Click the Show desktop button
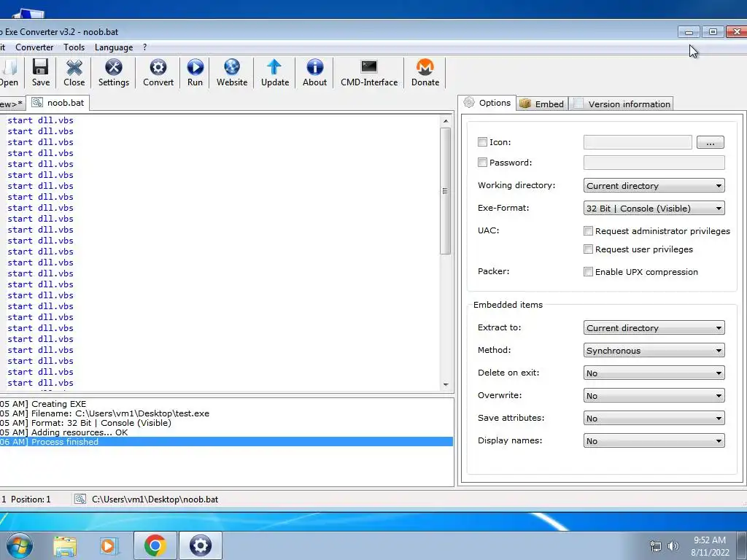Screen dimensions: 747x560 (x=742, y=546)
